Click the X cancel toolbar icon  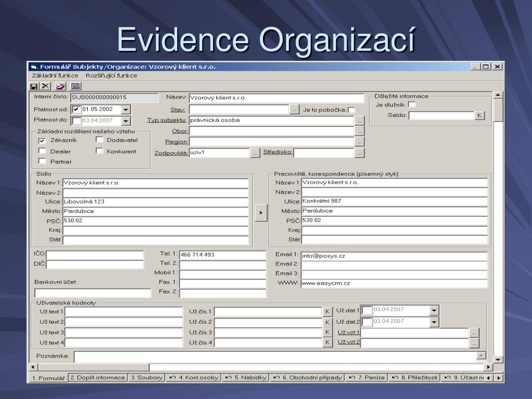click(46, 86)
